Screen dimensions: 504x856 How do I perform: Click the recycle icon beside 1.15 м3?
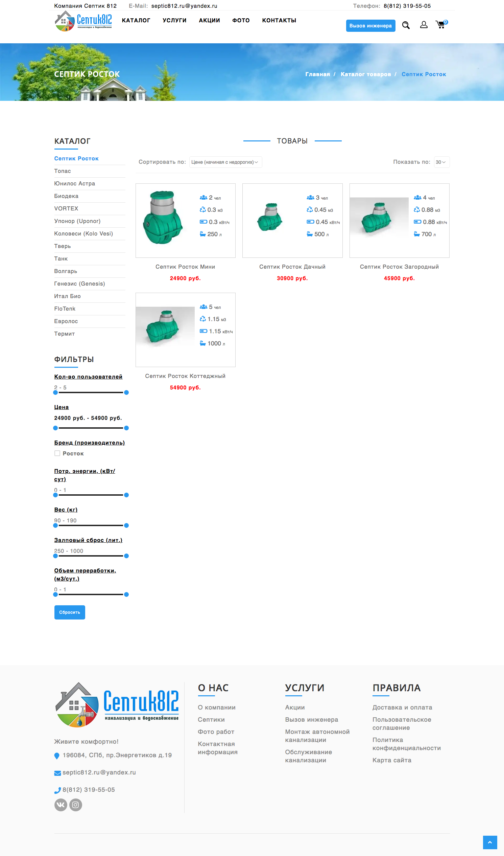point(203,319)
